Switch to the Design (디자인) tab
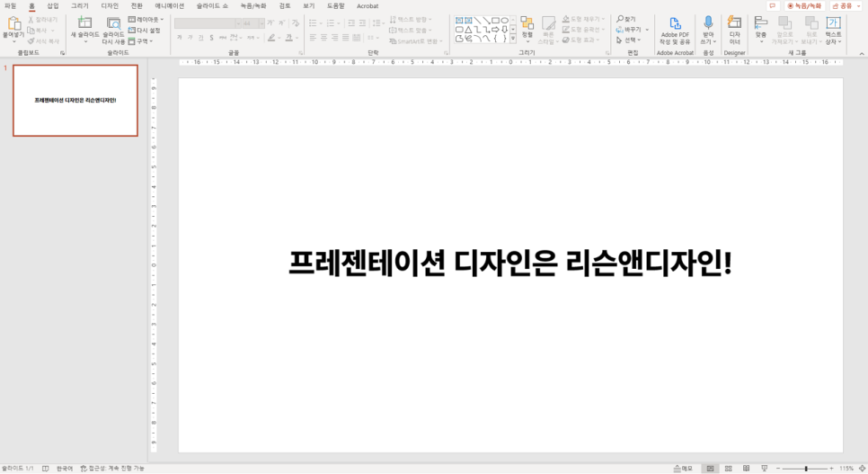Image resolution: width=868 pixels, height=474 pixels. tap(110, 6)
